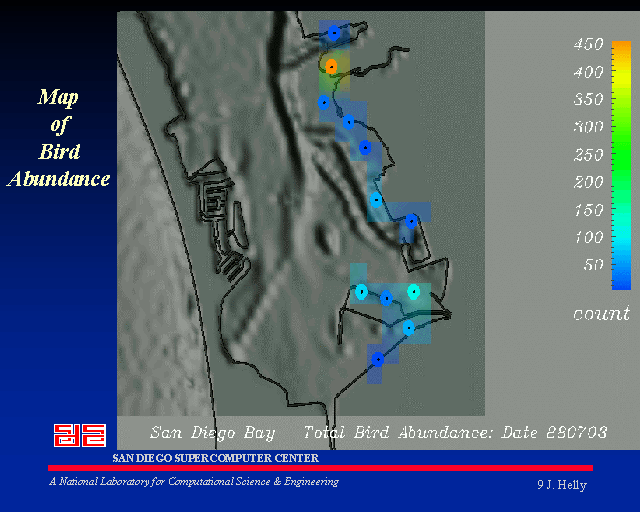
Task: Click the '300' legend label
Action: coord(588,127)
